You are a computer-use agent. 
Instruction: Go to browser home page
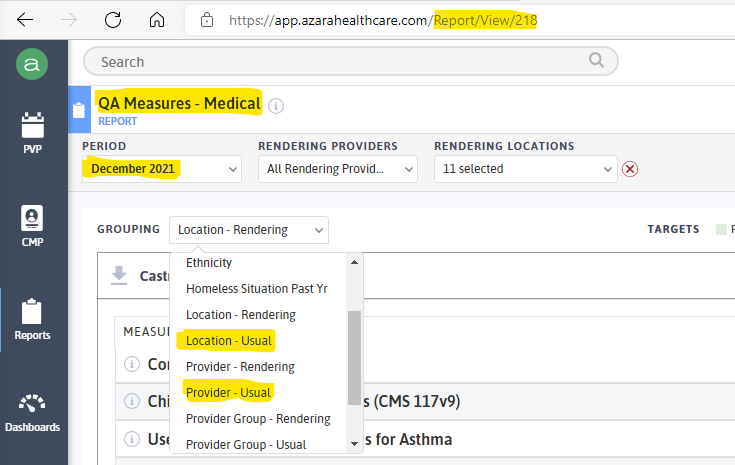click(x=156, y=20)
